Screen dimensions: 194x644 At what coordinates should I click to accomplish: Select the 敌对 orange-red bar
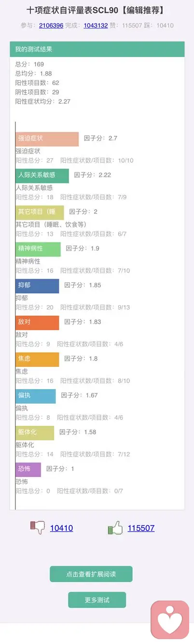(x=37, y=322)
